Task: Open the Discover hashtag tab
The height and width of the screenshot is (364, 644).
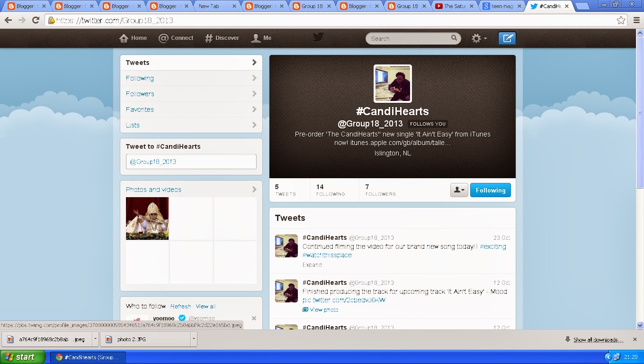Action: point(222,38)
